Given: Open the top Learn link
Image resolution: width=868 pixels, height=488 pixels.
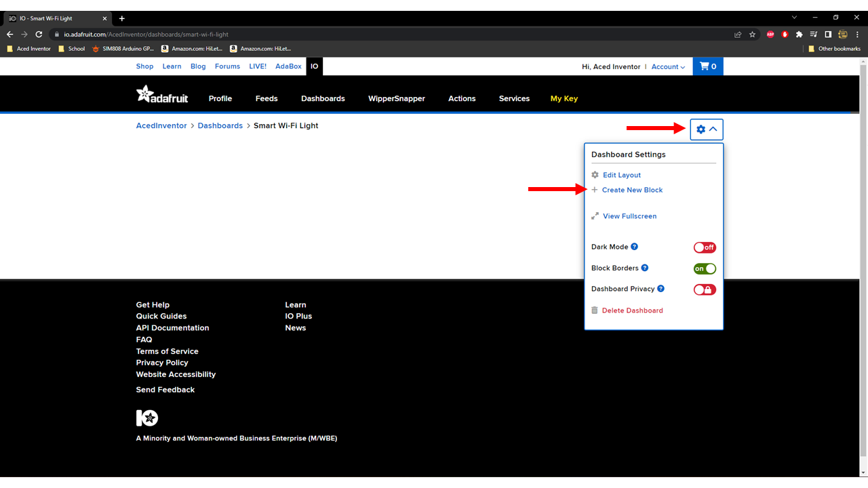Looking at the screenshot, I should pos(172,66).
